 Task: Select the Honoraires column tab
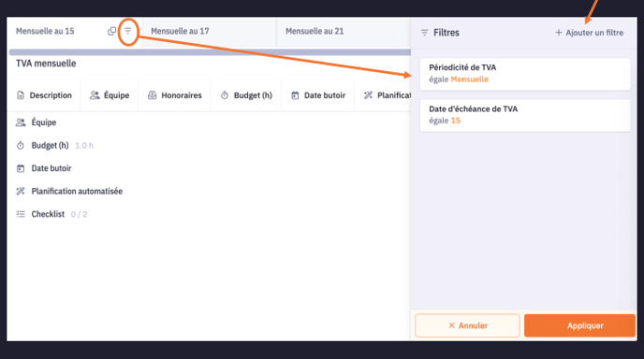pos(174,95)
